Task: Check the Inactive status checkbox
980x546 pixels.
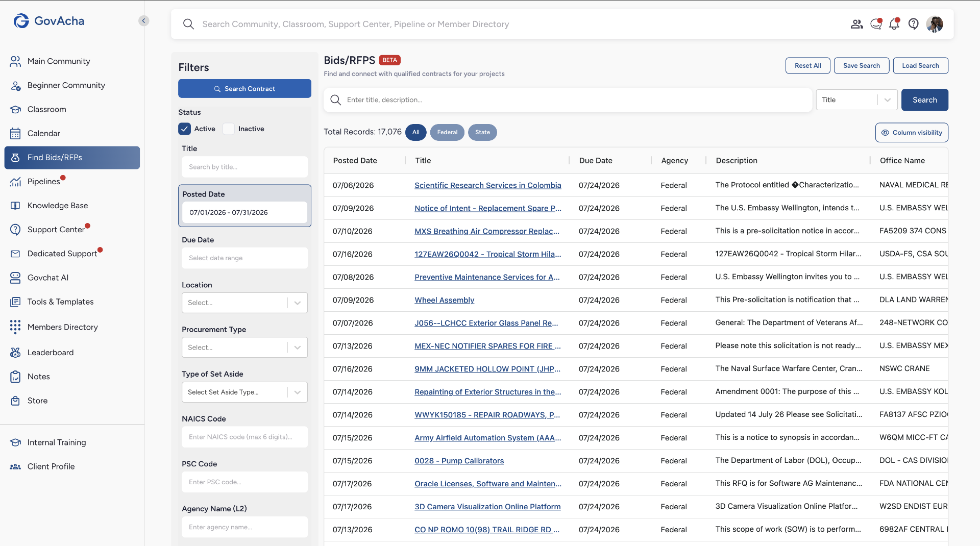Action: [x=229, y=129]
